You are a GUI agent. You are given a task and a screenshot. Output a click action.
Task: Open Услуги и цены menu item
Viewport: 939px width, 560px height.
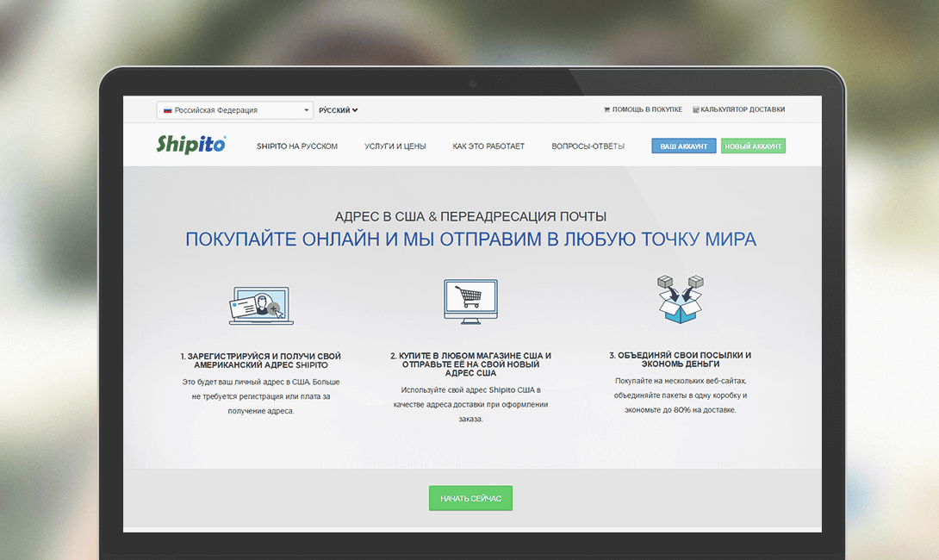395,146
